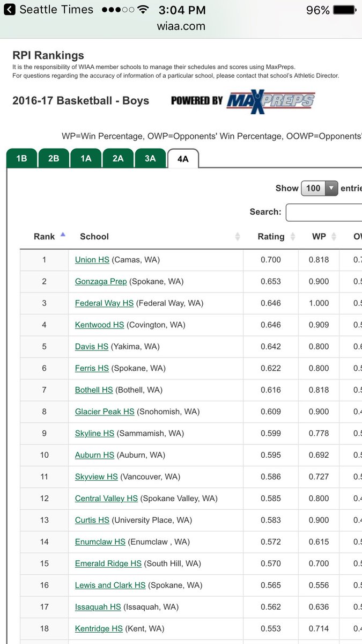The image size is (362, 644).
Task: Click Gonzaga Prep rating 0.653
Action: coord(271,281)
